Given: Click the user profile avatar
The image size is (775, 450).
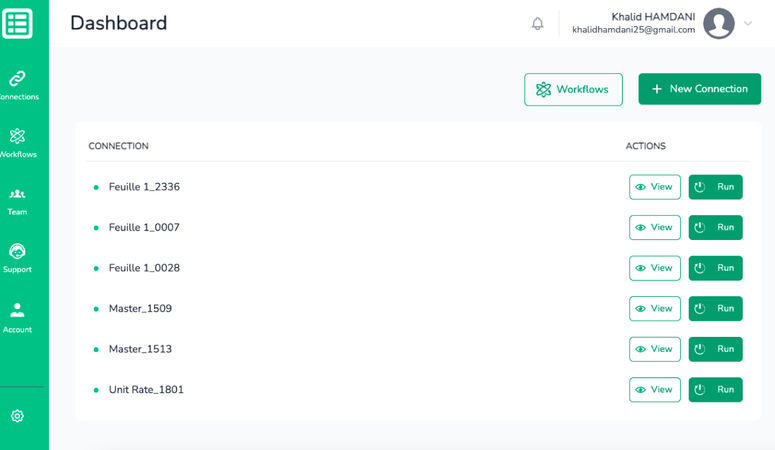Looking at the screenshot, I should tap(718, 23).
